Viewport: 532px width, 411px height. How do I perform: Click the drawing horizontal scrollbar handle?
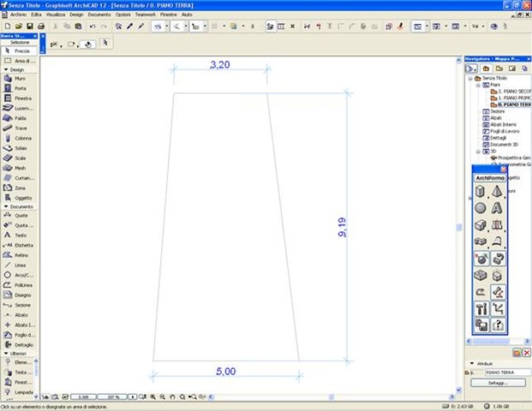point(332,396)
